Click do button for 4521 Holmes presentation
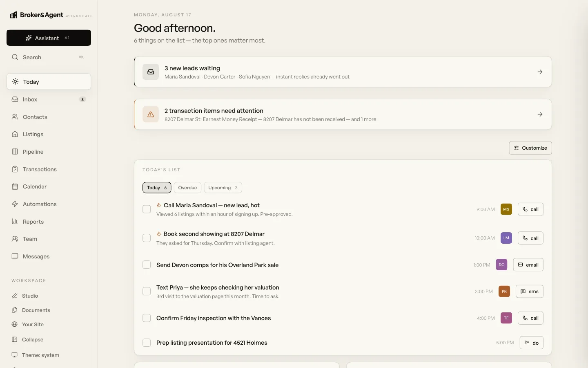588x368 pixels. coord(531,343)
